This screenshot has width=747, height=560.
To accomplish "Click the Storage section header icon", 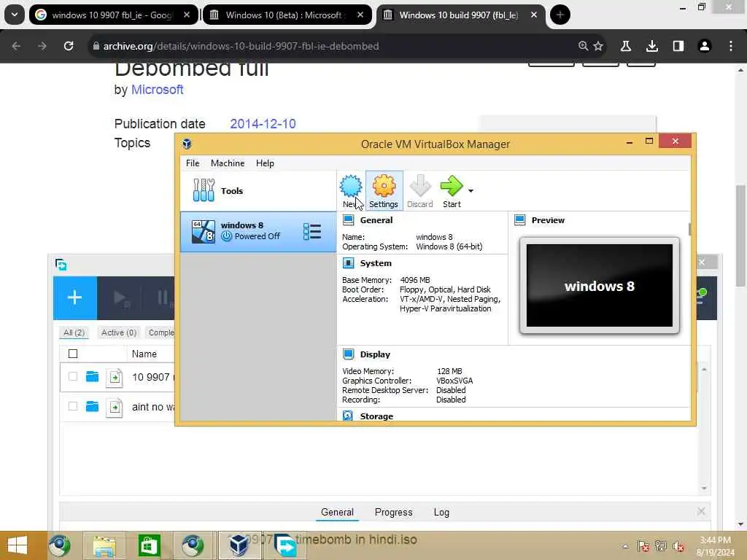I will coord(348,416).
